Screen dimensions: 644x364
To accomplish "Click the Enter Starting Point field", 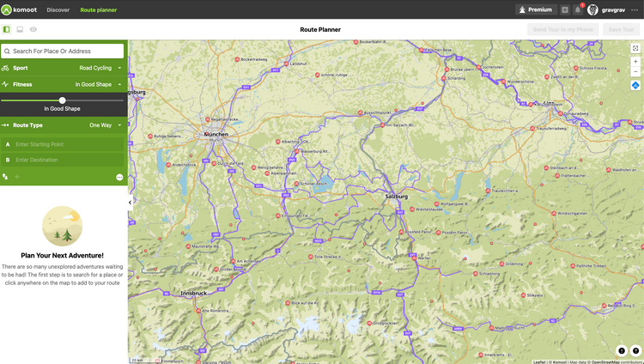I will click(x=62, y=144).
